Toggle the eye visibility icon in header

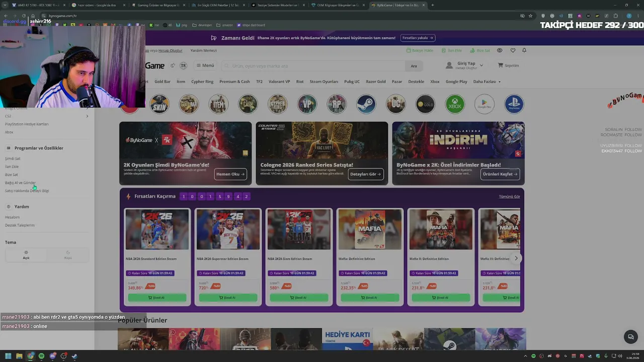pyautogui.click(x=500, y=50)
